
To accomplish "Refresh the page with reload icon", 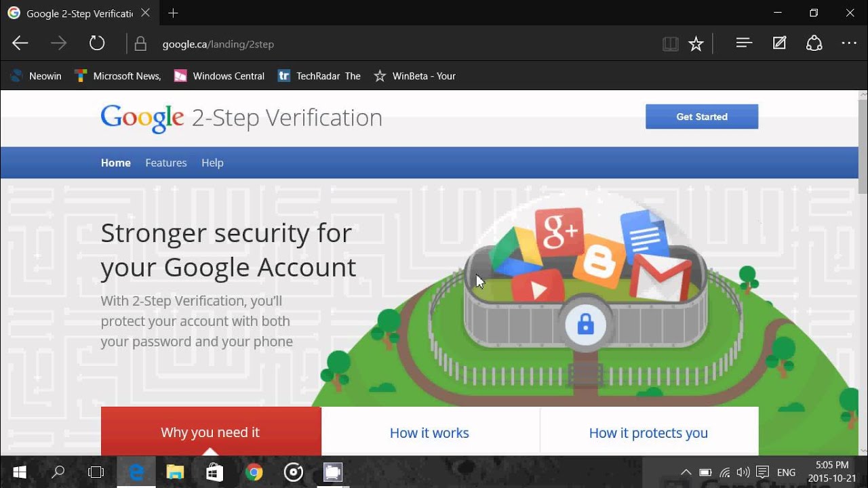I will coord(97,44).
